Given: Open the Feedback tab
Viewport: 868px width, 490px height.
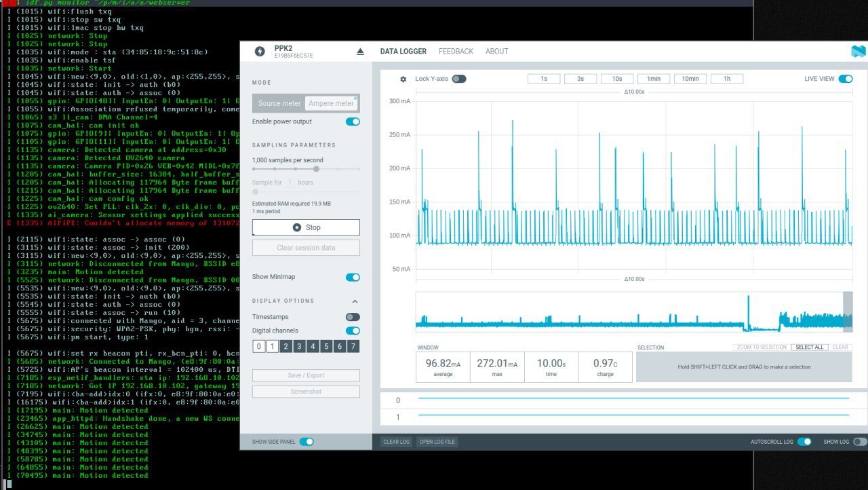Looking at the screenshot, I should [x=456, y=52].
